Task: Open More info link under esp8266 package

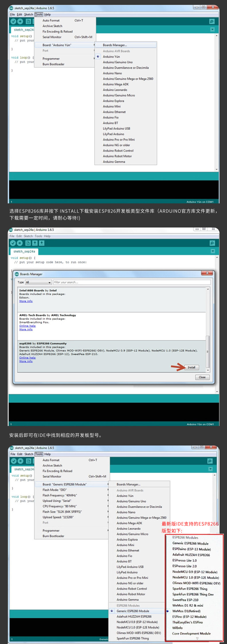Action: tap(26, 361)
